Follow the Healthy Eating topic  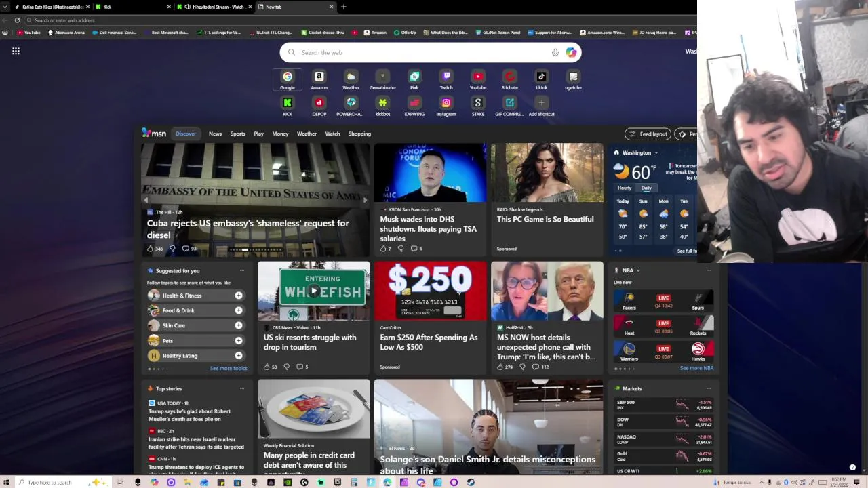239,355
